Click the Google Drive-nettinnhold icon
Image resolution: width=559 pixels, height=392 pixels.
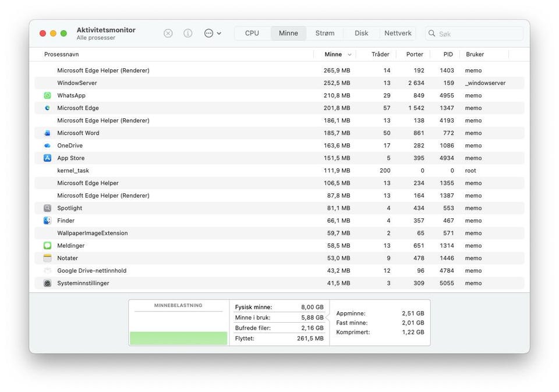point(47,270)
